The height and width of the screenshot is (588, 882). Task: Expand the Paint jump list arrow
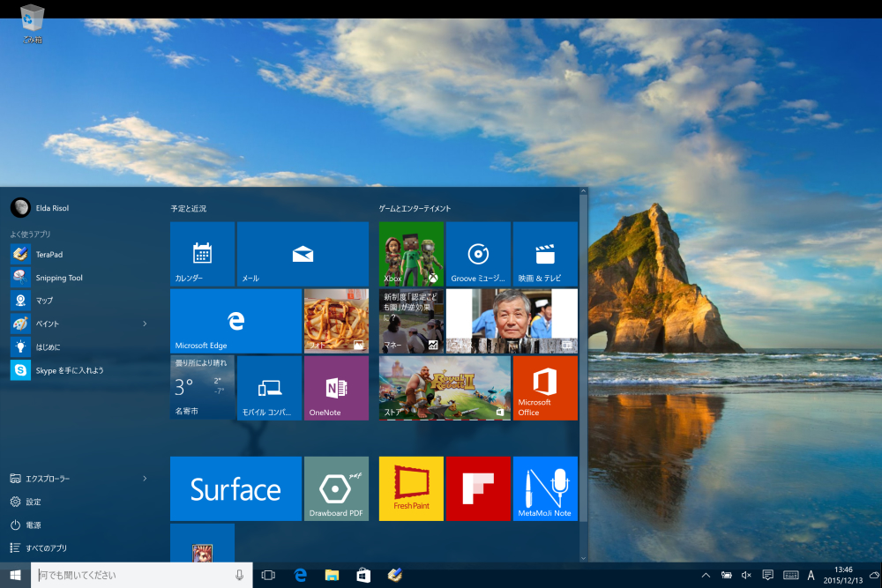(145, 324)
